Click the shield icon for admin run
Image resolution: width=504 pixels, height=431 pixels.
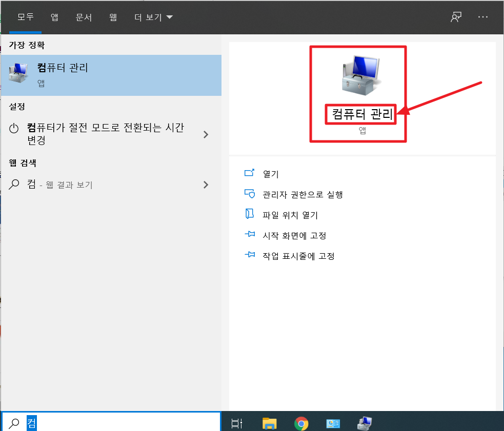point(249,194)
